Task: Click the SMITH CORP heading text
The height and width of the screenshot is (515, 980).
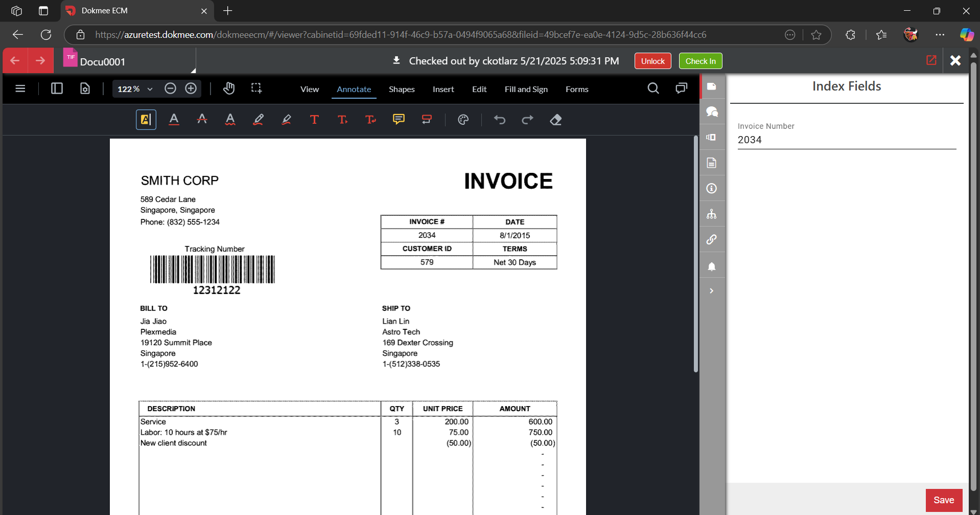Action: click(180, 181)
